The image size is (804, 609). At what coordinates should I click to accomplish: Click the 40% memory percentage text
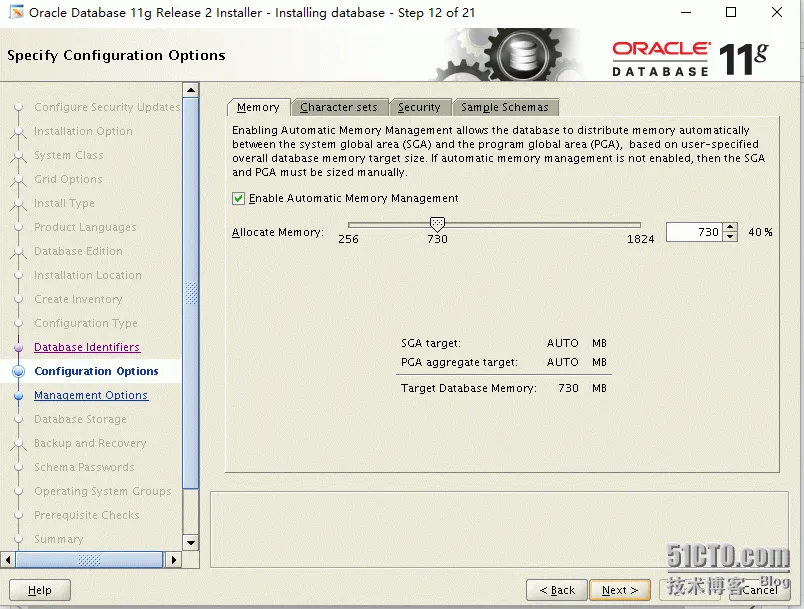point(760,232)
